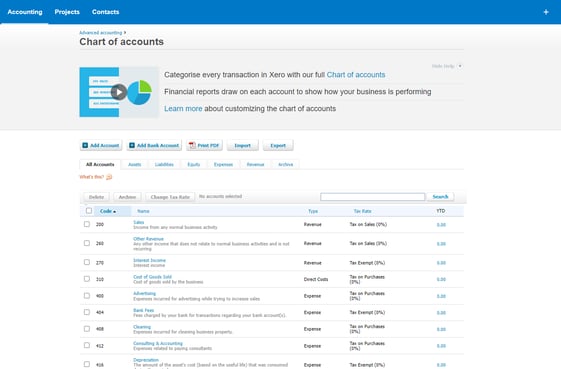
Task: Open the Interest Income account link
Action: [149, 260]
